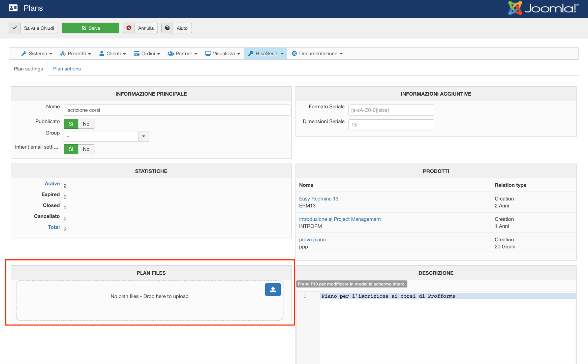This screenshot has width=588, height=364.
Task: Open the Documentazione lifebuoy menu
Action: [317, 54]
